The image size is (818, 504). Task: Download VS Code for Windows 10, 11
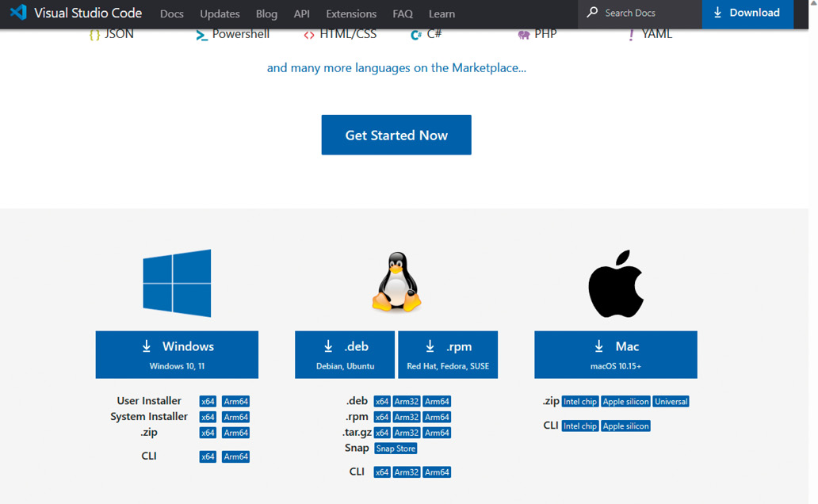177,355
